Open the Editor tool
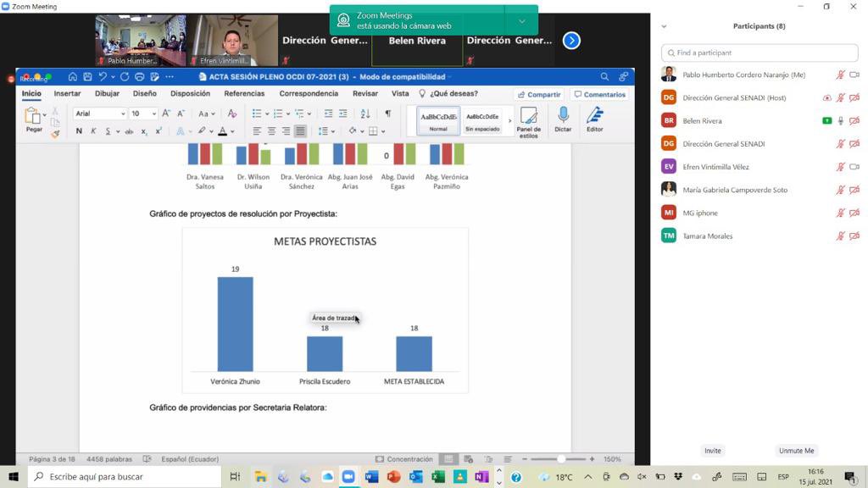 pyautogui.click(x=594, y=119)
